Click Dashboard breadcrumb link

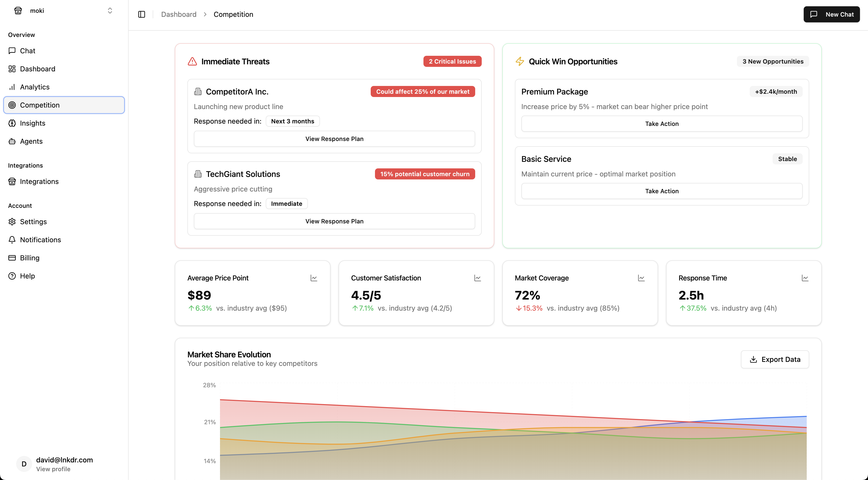click(179, 14)
